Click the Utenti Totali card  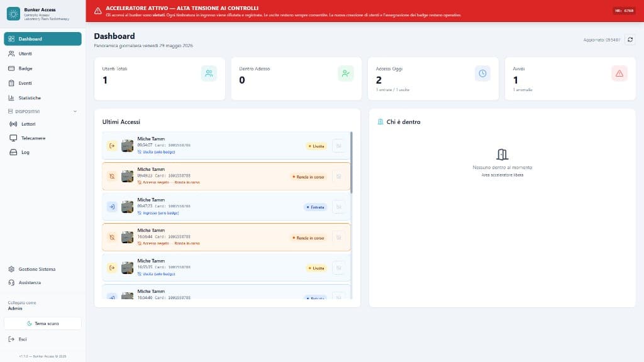click(x=160, y=79)
